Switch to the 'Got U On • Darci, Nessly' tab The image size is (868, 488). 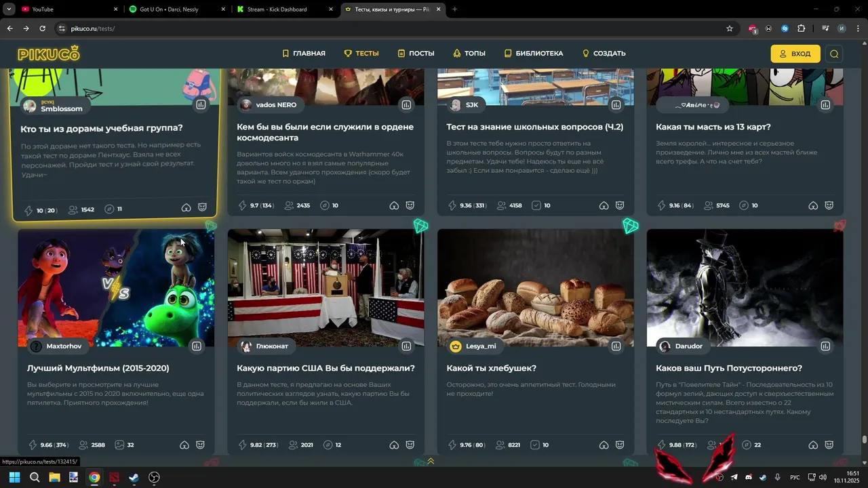point(176,9)
